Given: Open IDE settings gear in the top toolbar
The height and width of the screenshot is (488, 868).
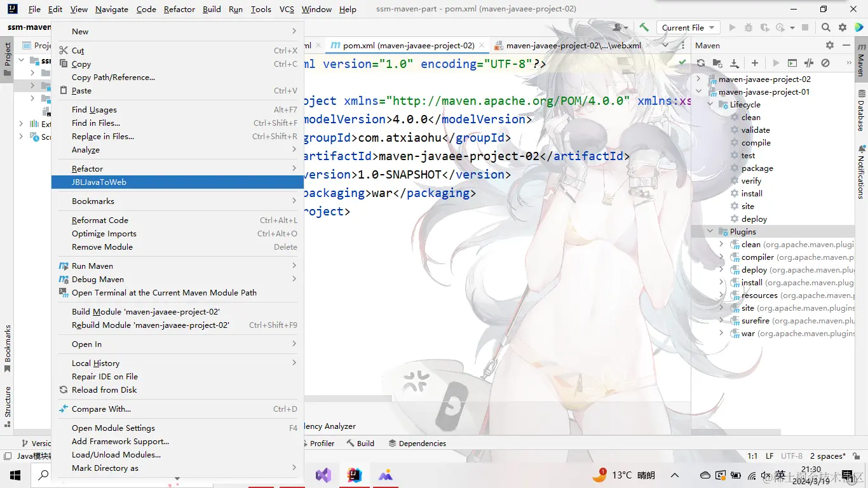Looking at the screenshot, I should coord(843,27).
